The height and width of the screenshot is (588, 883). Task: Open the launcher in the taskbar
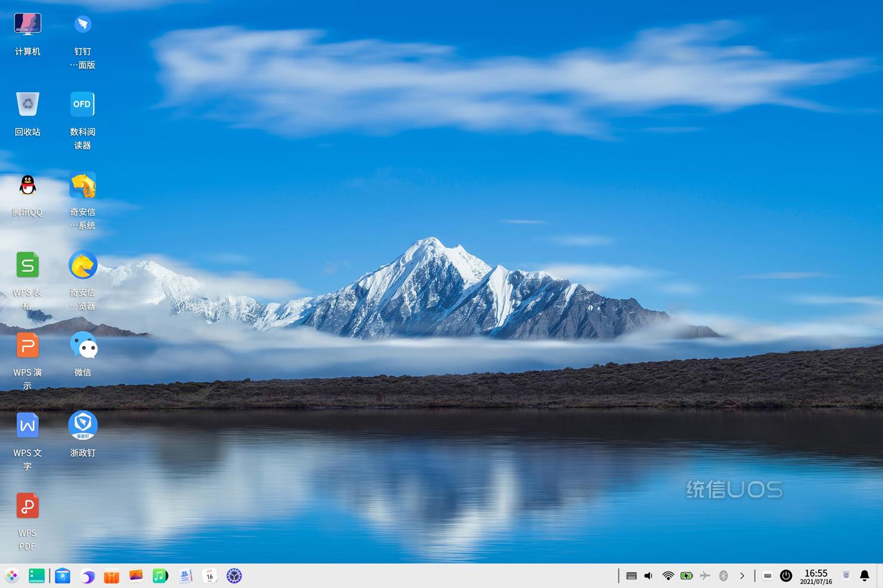point(12,576)
